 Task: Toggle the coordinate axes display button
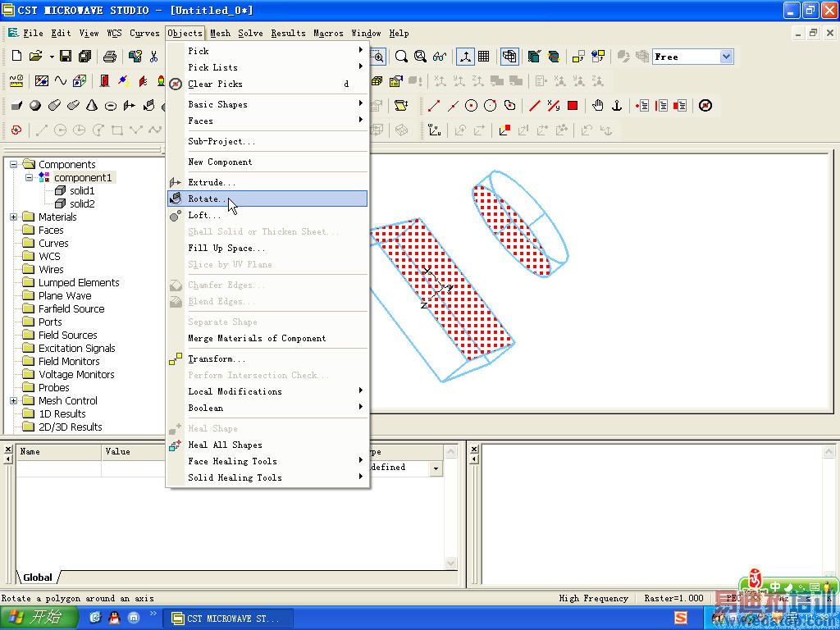465,57
